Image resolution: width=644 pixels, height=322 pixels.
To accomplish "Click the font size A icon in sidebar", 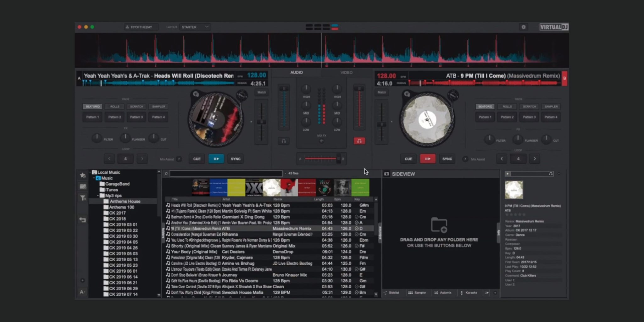I will tap(82, 292).
